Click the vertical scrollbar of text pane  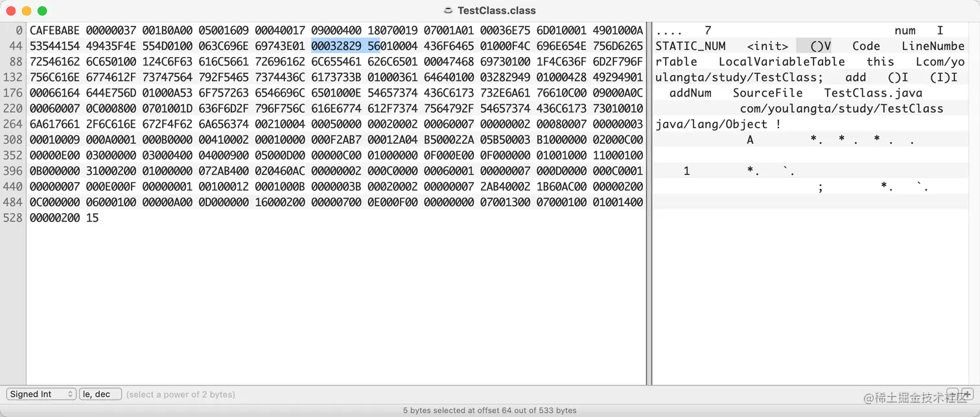[x=975, y=203]
